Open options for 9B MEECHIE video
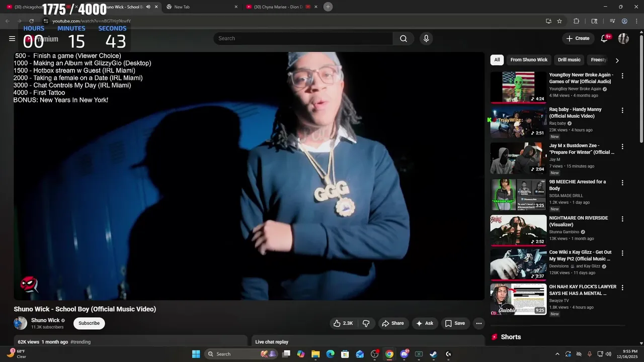Image resolution: width=644 pixels, height=362 pixels. tap(622, 183)
